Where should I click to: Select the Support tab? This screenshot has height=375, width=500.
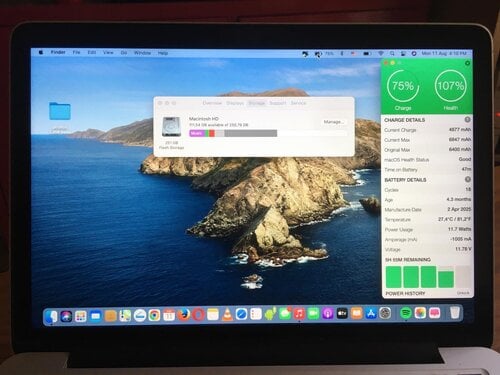(278, 103)
